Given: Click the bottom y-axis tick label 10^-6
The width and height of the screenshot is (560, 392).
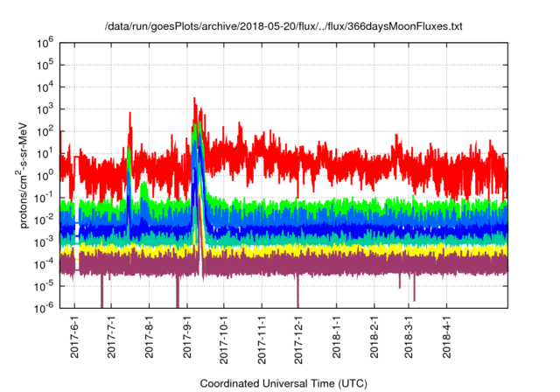Looking at the screenshot, I should click(45, 307).
